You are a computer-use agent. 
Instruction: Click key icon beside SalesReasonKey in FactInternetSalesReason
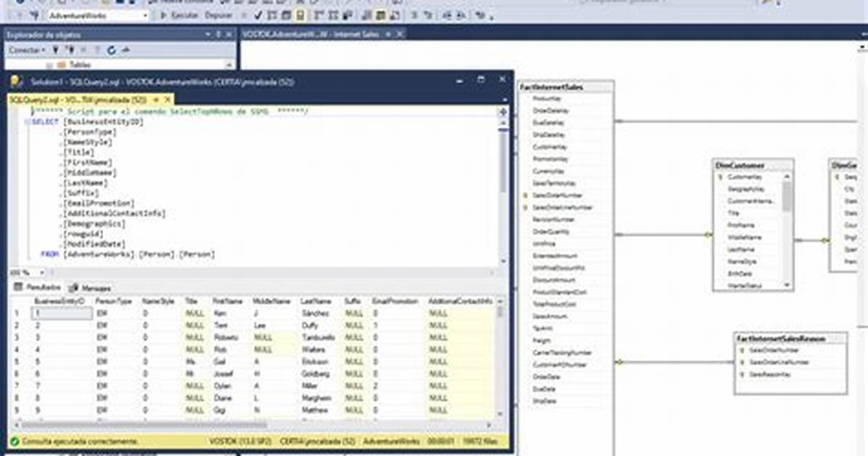click(742, 375)
